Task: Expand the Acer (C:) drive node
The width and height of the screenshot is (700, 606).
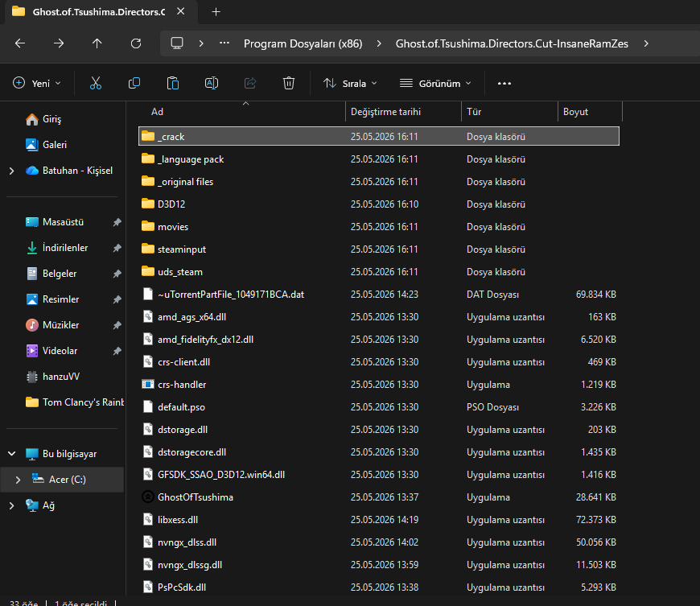Action: click(18, 480)
